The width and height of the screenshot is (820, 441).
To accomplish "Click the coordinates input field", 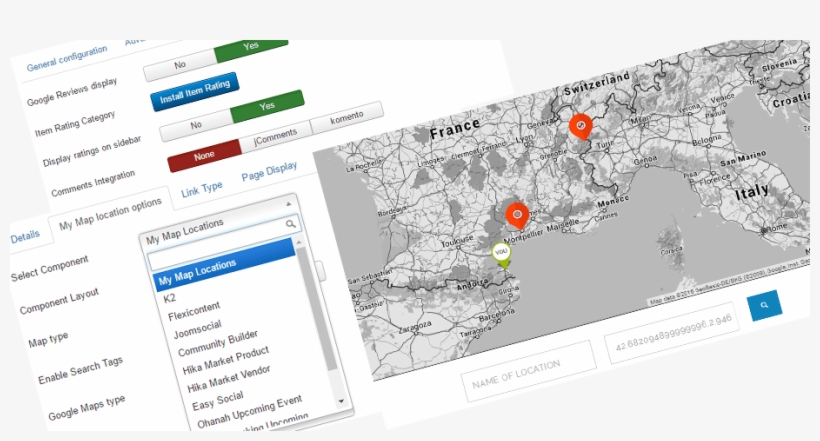I will (673, 333).
